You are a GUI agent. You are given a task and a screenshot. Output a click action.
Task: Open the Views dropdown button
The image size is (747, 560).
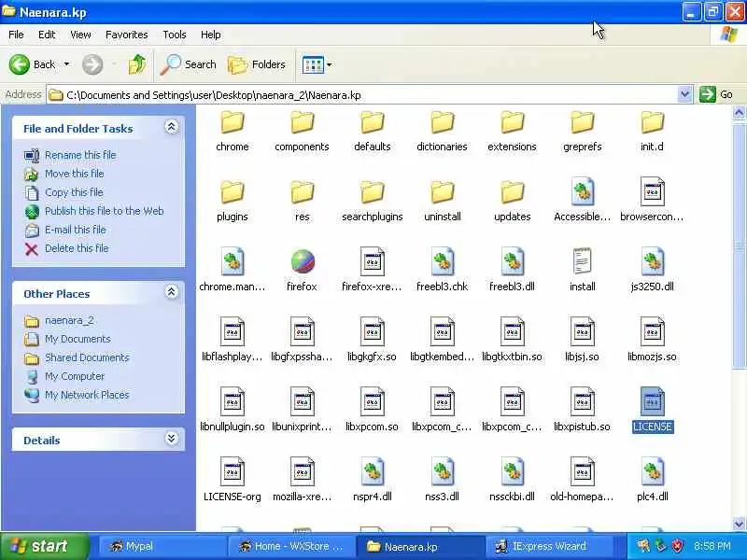[317, 64]
